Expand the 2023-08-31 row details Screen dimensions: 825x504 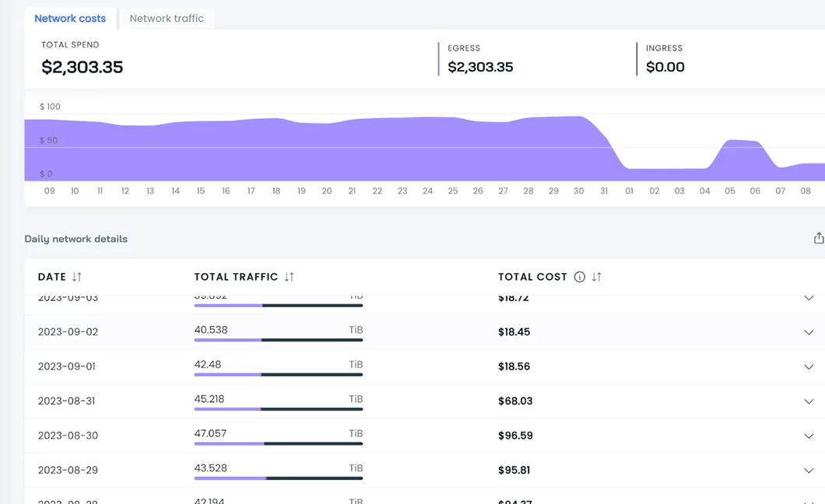pyautogui.click(x=809, y=401)
